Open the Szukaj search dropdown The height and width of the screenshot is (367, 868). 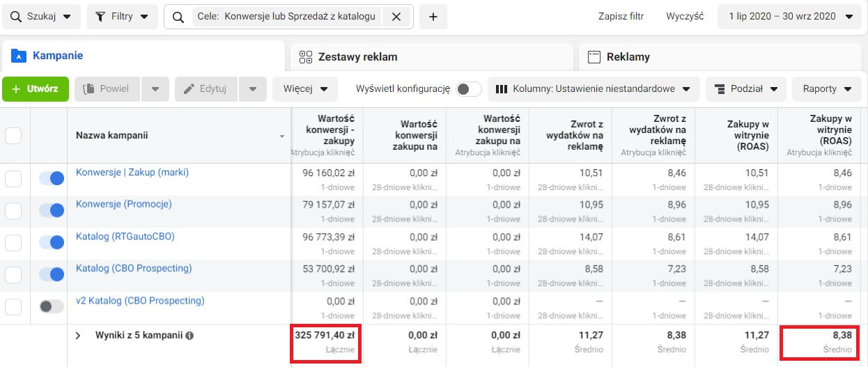pyautogui.click(x=41, y=17)
